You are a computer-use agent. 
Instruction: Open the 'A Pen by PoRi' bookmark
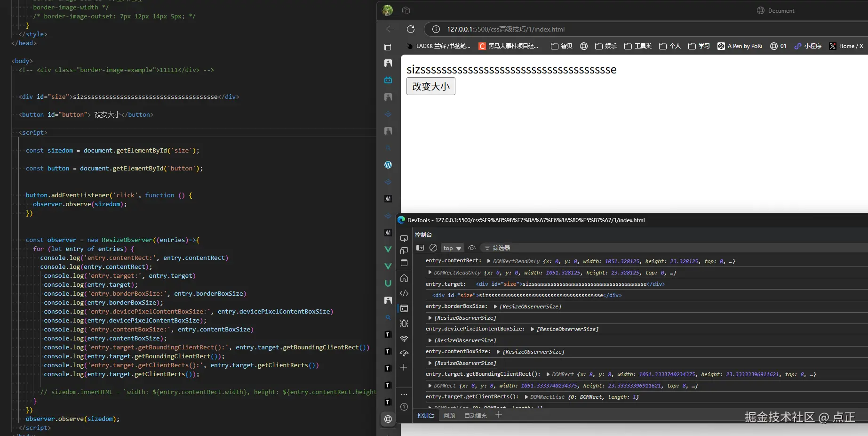[x=740, y=46]
